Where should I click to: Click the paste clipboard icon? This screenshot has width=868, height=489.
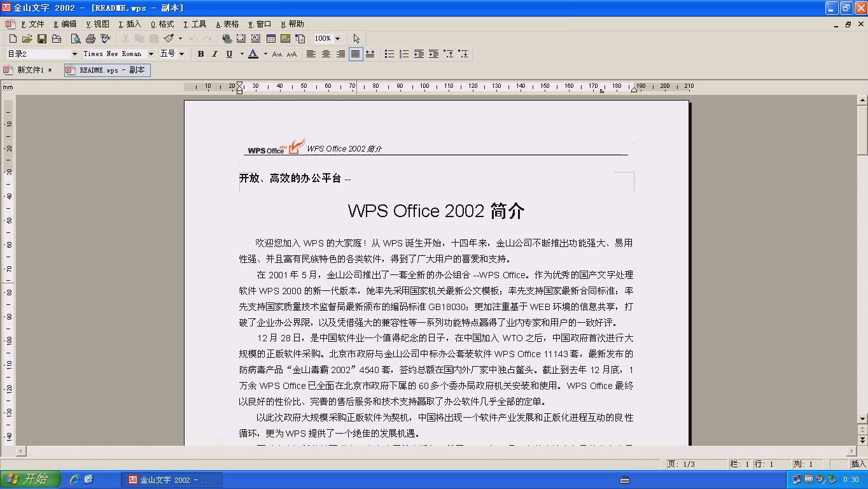(x=154, y=39)
